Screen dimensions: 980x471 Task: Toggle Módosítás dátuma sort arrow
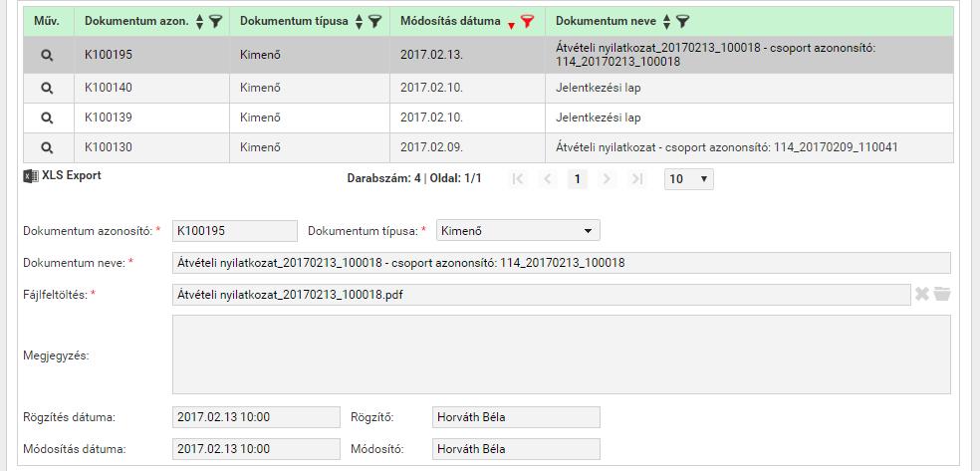click(x=511, y=25)
